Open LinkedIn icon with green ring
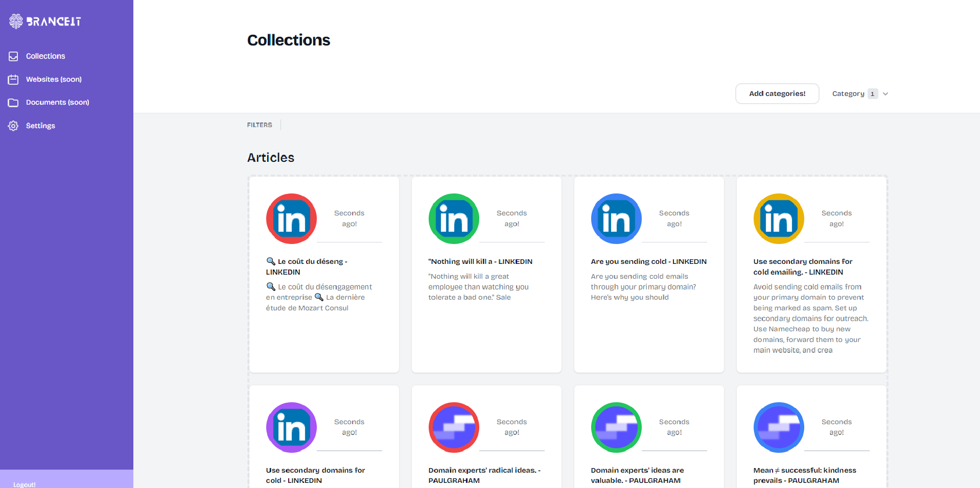This screenshot has height=488, width=980. tap(454, 218)
